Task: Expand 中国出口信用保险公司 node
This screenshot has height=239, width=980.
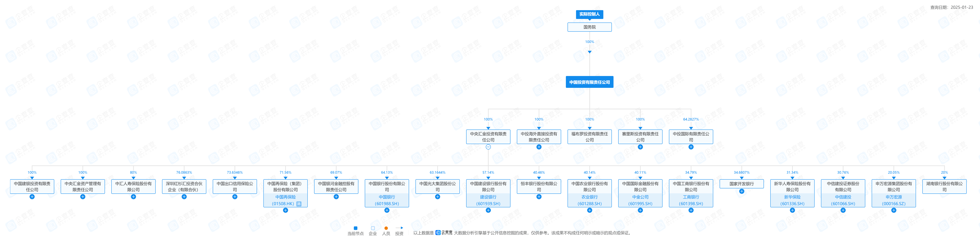Action: click(235, 197)
